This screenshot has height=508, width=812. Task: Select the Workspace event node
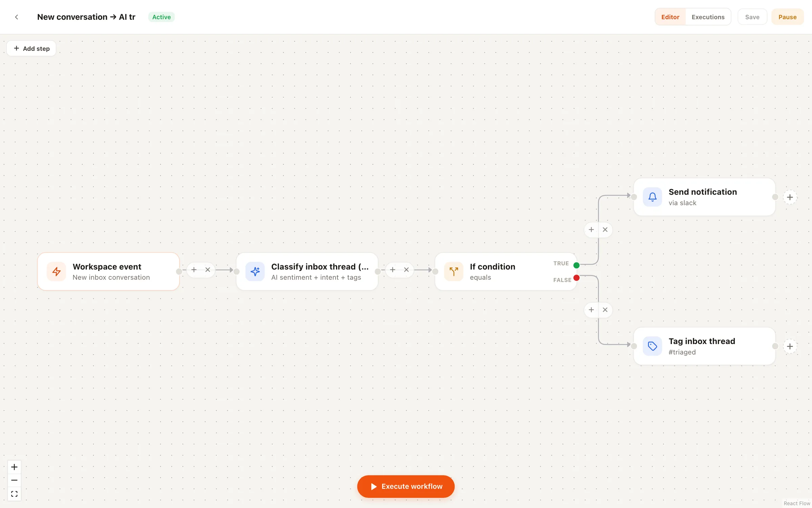point(108,271)
